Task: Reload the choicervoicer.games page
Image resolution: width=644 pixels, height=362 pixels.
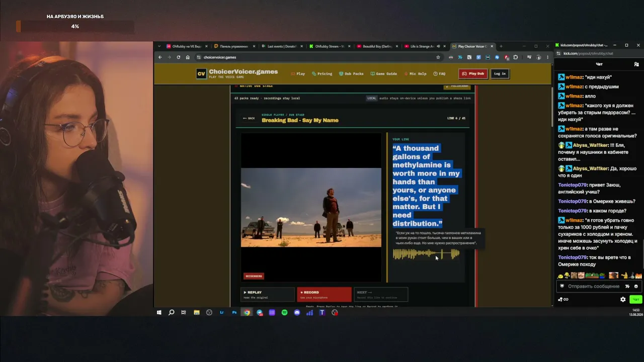Action: pos(178,57)
